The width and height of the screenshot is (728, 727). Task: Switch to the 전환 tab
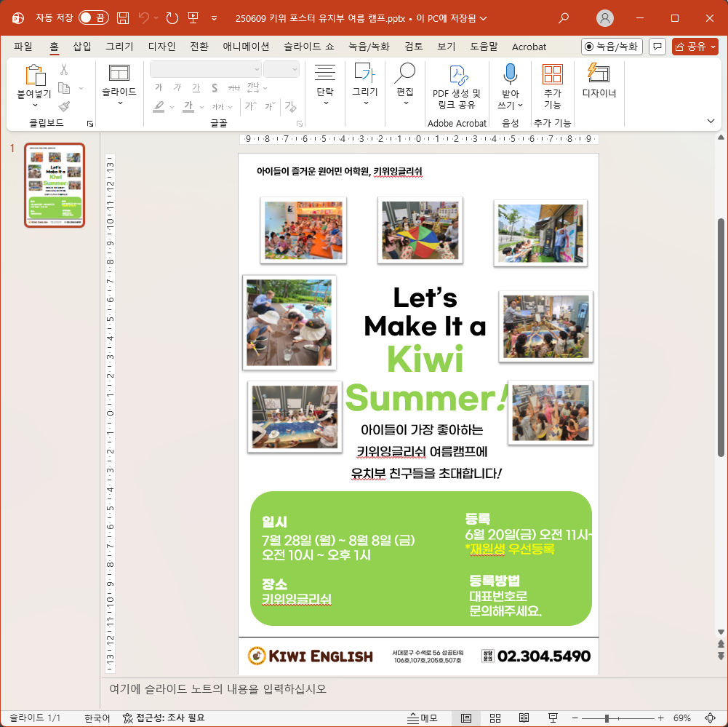click(x=199, y=47)
